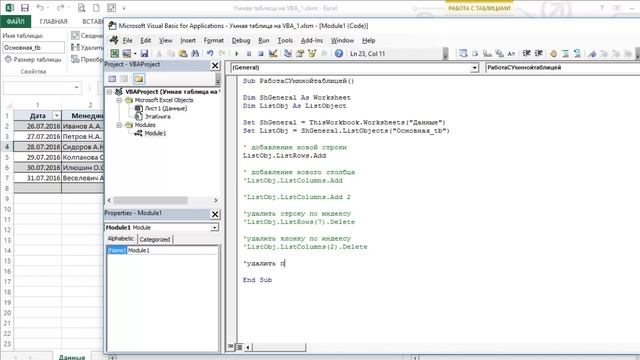Open the Tools menu

pyautogui.click(x=285, y=40)
